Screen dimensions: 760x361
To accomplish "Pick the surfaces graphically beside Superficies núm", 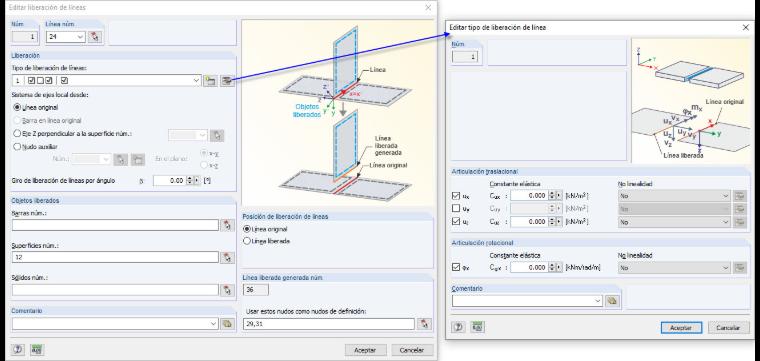I will [x=227, y=257].
